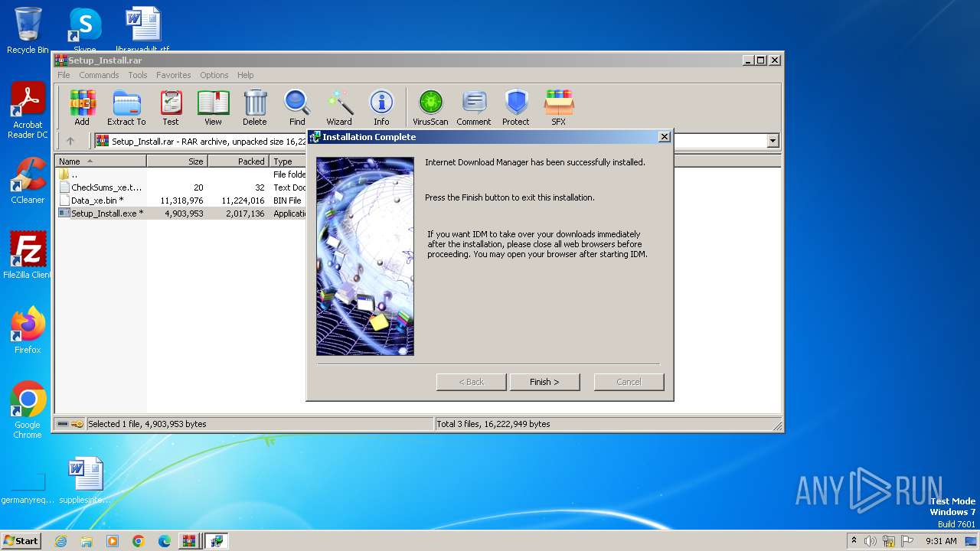The height and width of the screenshot is (551, 980).
Task: Sort by the Size column header
Action: [177, 161]
